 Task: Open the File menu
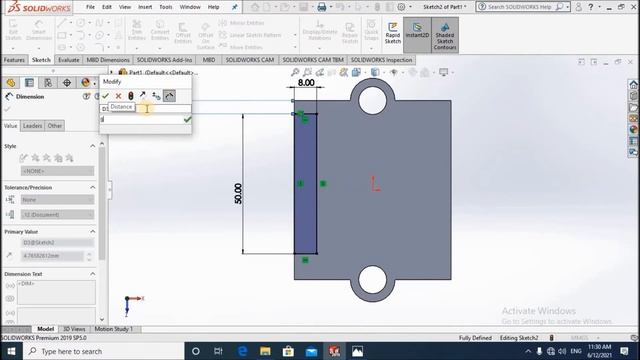(90, 7)
